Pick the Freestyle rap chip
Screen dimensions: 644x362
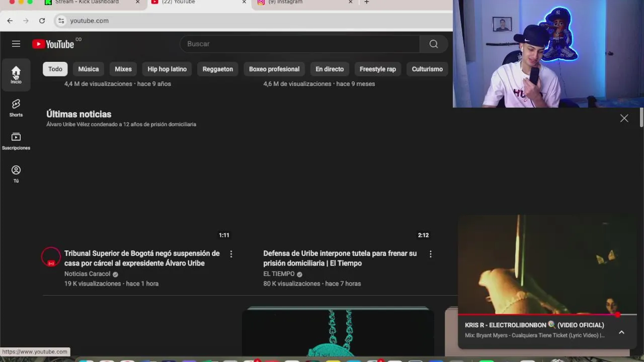[x=378, y=69]
